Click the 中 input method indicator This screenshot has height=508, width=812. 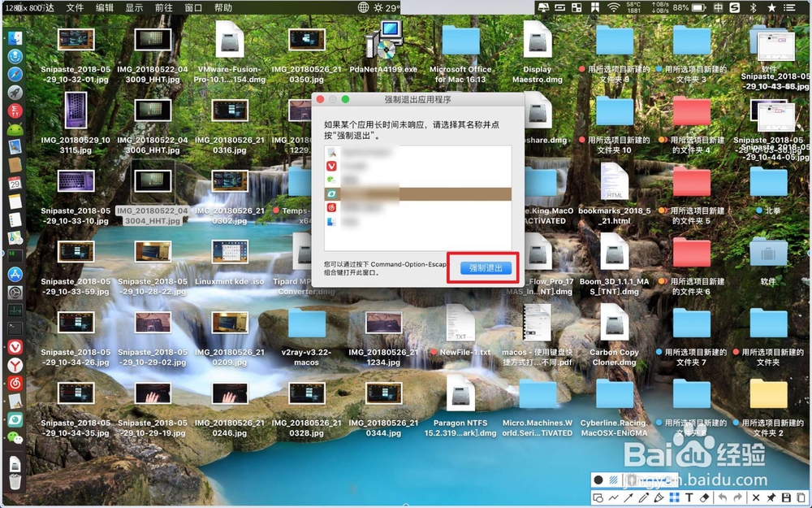pos(718,7)
